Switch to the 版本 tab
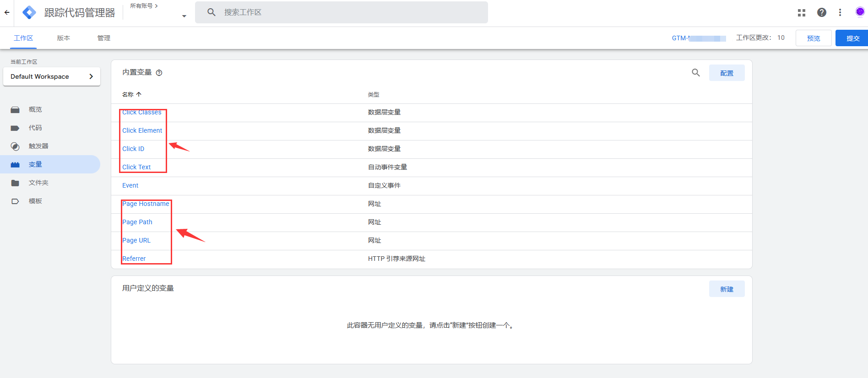This screenshot has height=378, width=868. click(x=64, y=38)
